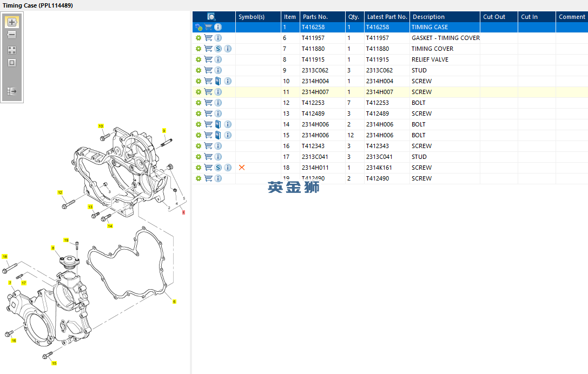Click the Latest Part No. column header

coord(387,17)
